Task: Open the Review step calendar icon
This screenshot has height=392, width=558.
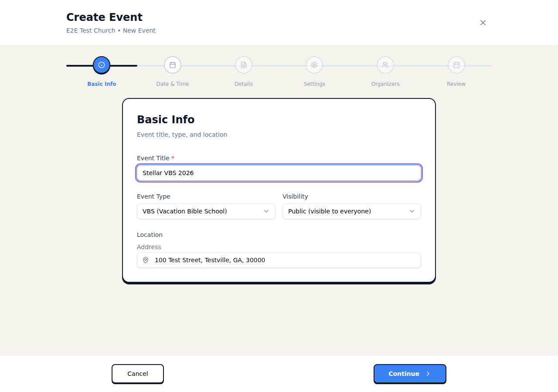Action: pyautogui.click(x=456, y=65)
